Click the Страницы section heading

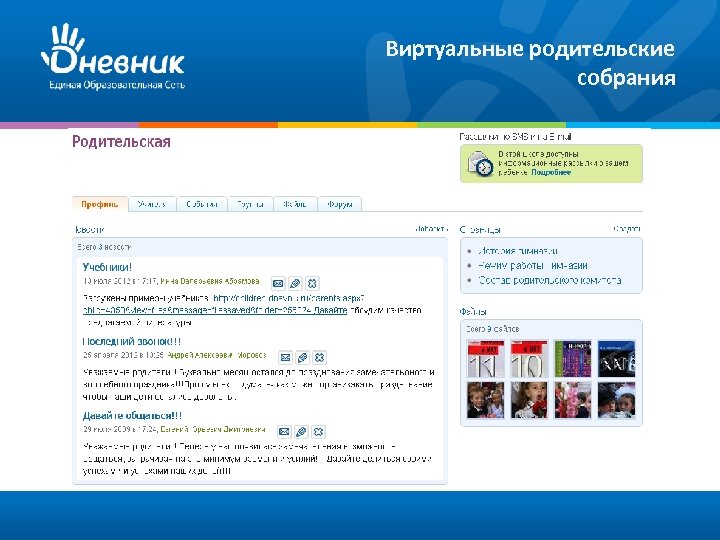(x=480, y=229)
